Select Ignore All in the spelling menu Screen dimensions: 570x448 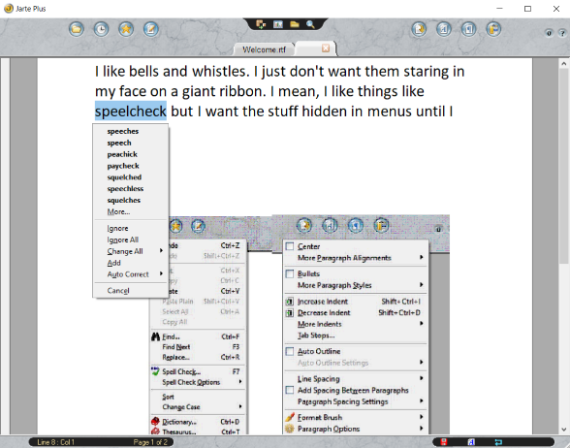tap(123, 240)
